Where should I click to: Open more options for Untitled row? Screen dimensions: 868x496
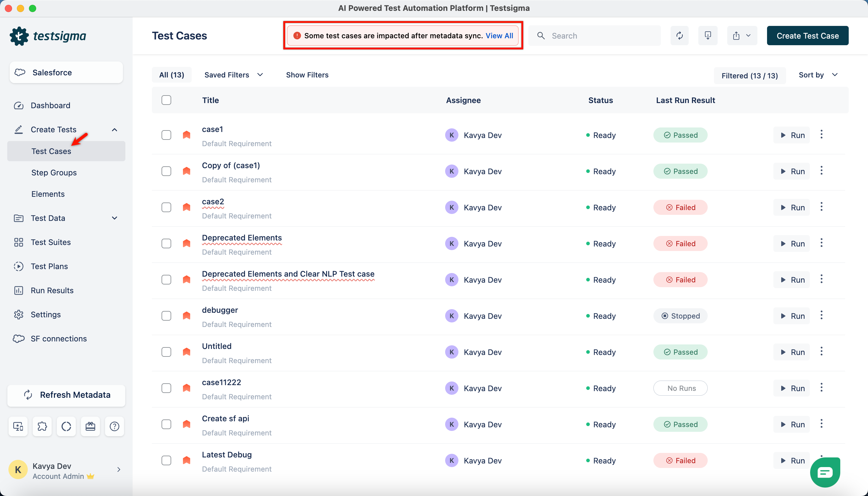coord(821,352)
